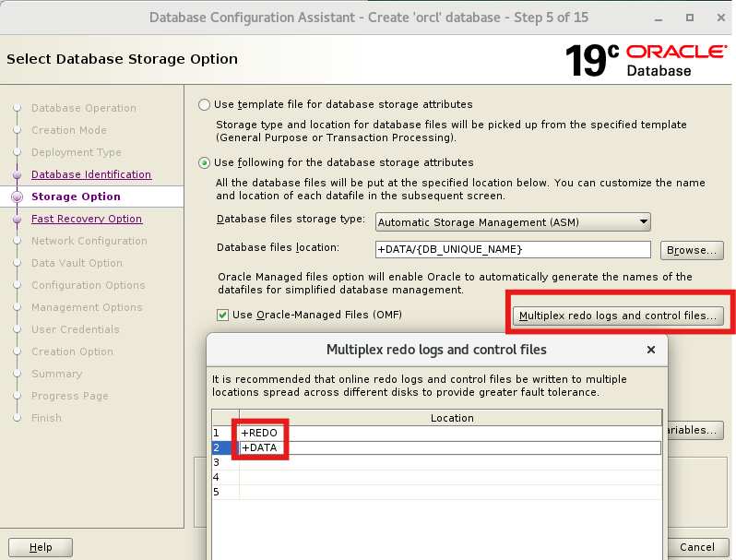
Task: Select the +REDO location cell
Action: tap(450, 433)
